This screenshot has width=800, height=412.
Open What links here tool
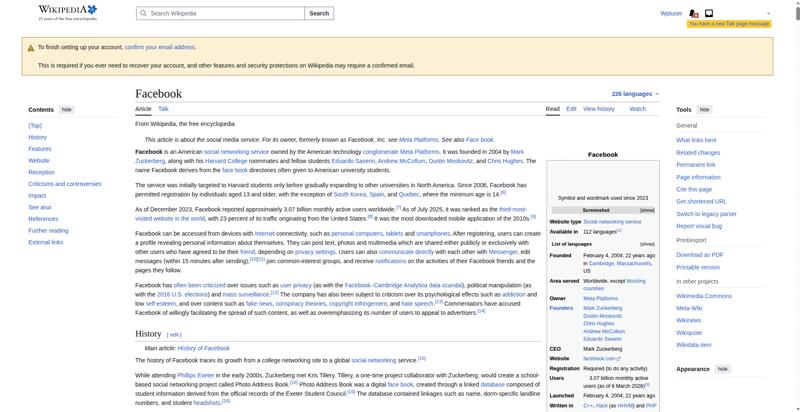696,140
